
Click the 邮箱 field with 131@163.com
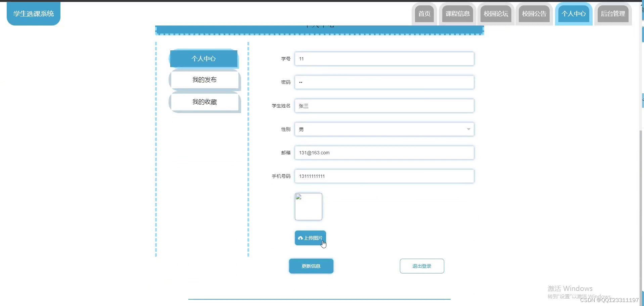(384, 153)
